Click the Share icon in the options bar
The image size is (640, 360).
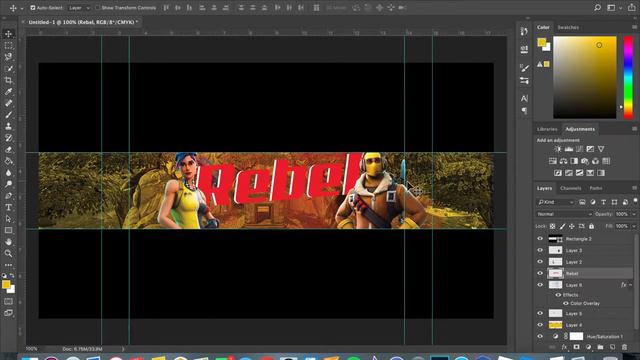tap(631, 8)
